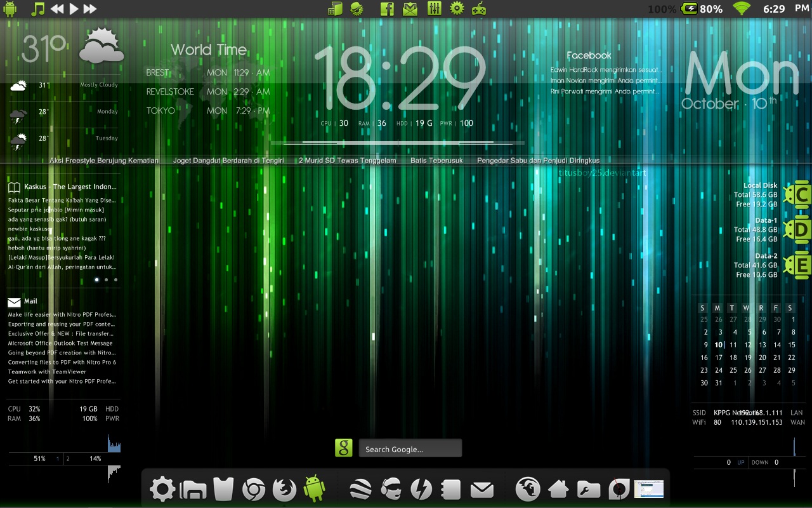Open the Facebook icon in the top bar
This screenshot has width=812, height=508.
387,8
